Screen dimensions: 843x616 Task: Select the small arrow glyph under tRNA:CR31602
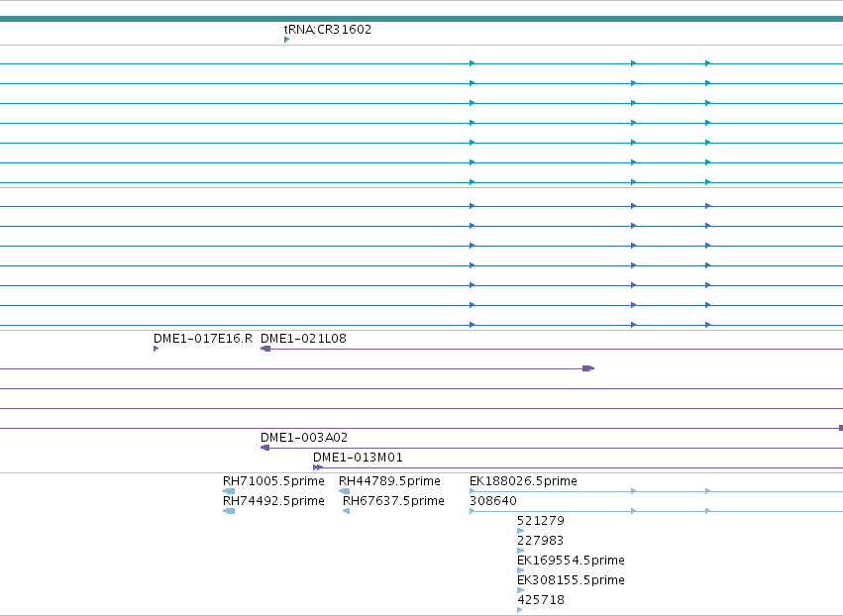point(286,40)
